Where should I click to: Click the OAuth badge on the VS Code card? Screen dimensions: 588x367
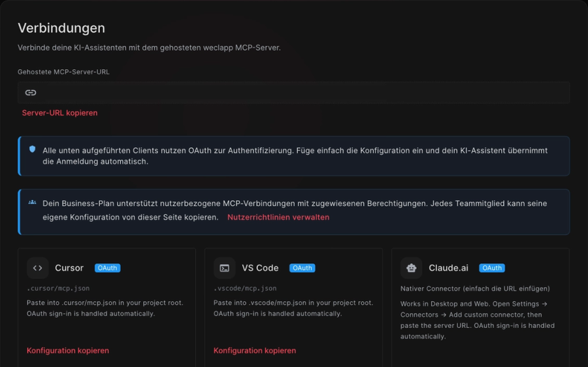(302, 268)
